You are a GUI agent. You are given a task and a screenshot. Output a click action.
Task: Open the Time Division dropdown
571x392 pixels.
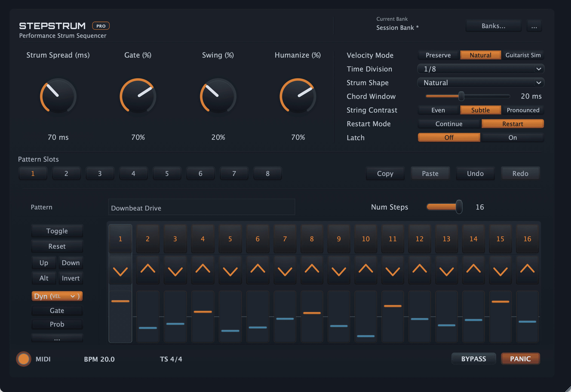[481, 69]
